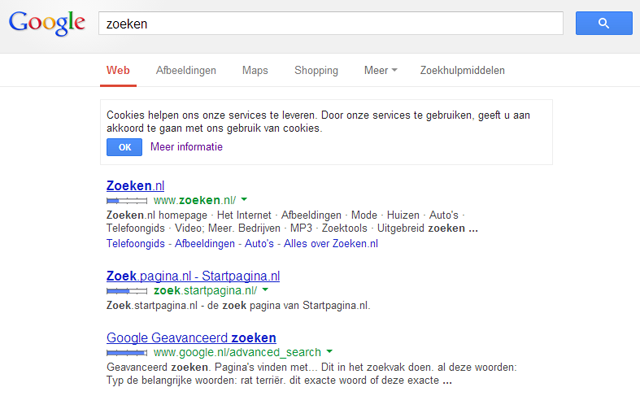
Task: Click the green www.google.nl/advanced_search URL
Action: coord(237,352)
